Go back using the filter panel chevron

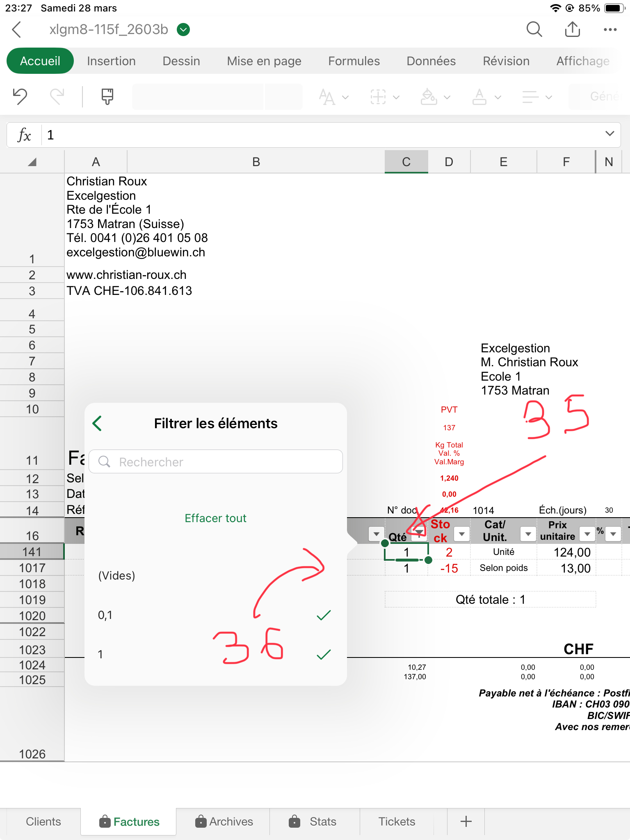[97, 423]
